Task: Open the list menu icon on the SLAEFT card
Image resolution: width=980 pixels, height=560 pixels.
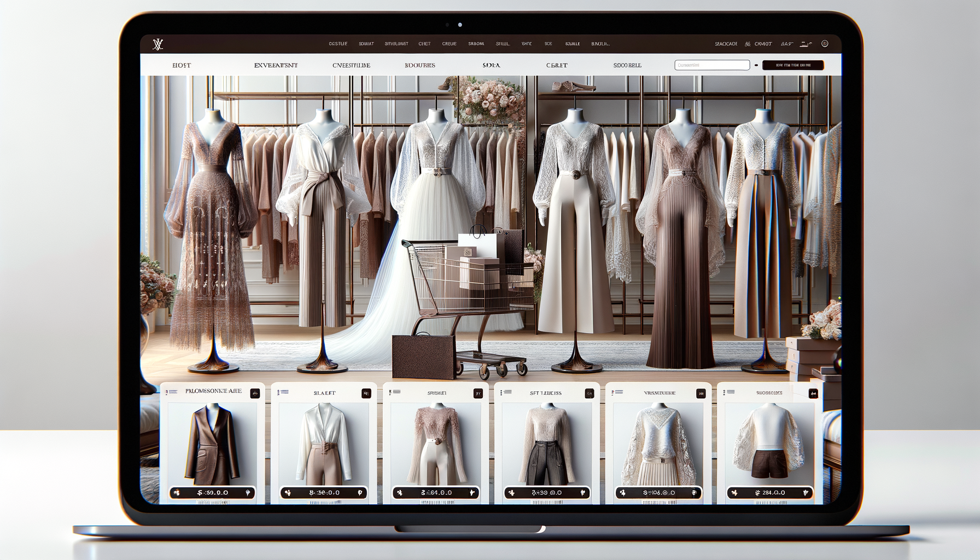Action: 283,392
